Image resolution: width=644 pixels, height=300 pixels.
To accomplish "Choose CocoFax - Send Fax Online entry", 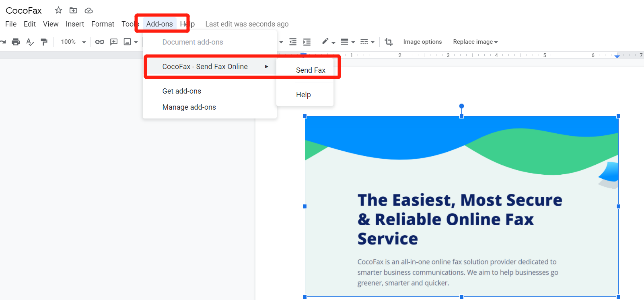I will [x=210, y=67].
